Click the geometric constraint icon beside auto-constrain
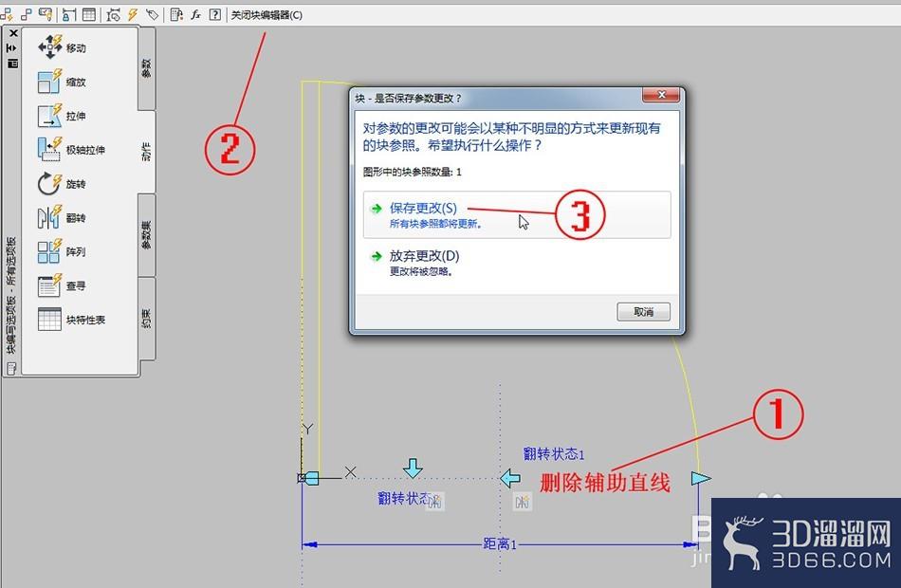This screenshot has width=901, height=588. (26, 14)
